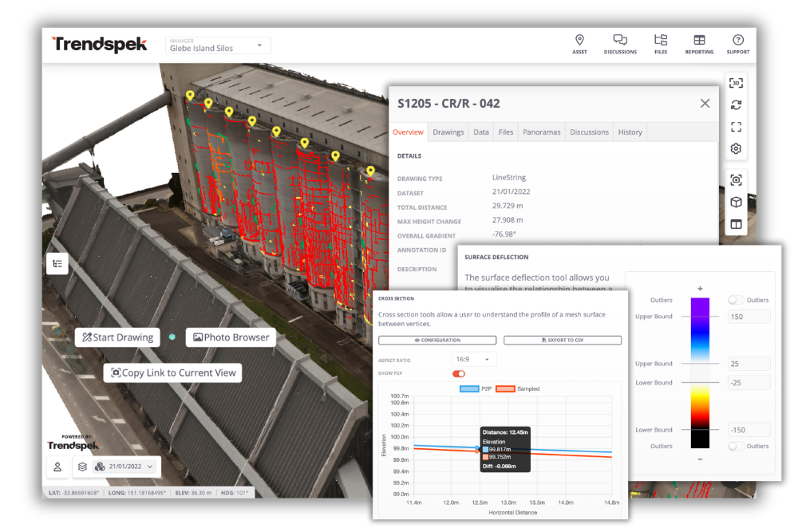The image size is (798, 532).
Task: Switch to the Discussions tab in panel
Action: click(590, 132)
